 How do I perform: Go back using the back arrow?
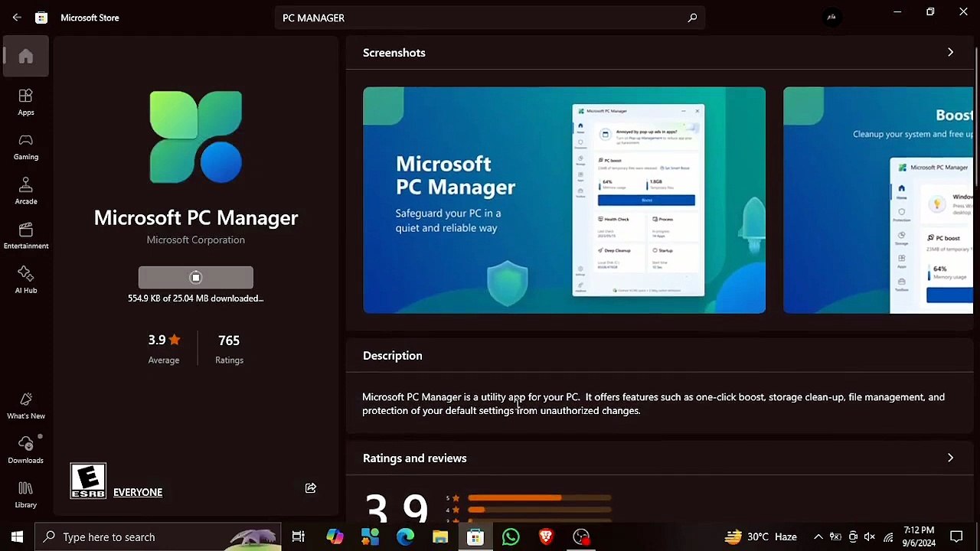click(x=17, y=18)
